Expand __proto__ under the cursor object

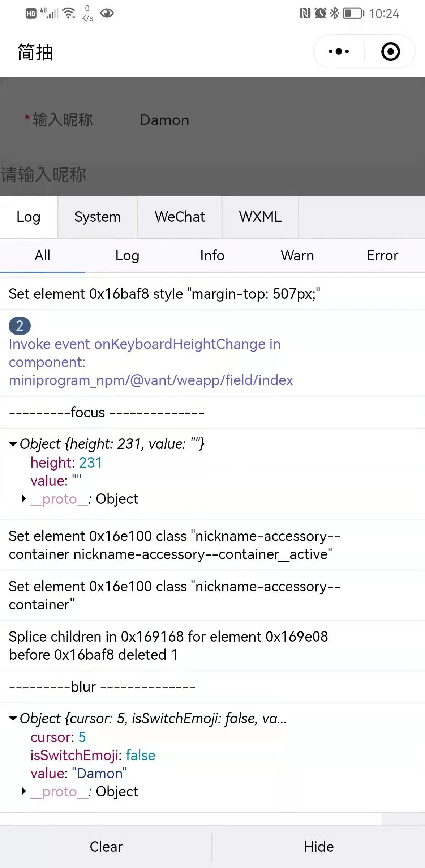click(24, 791)
